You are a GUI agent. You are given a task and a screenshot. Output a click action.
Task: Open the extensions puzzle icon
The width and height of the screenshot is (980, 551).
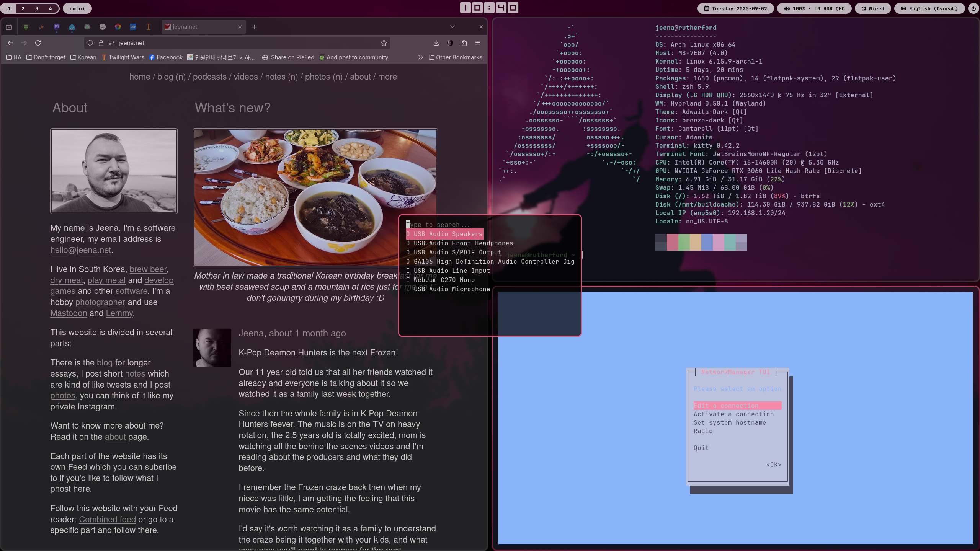point(464,43)
